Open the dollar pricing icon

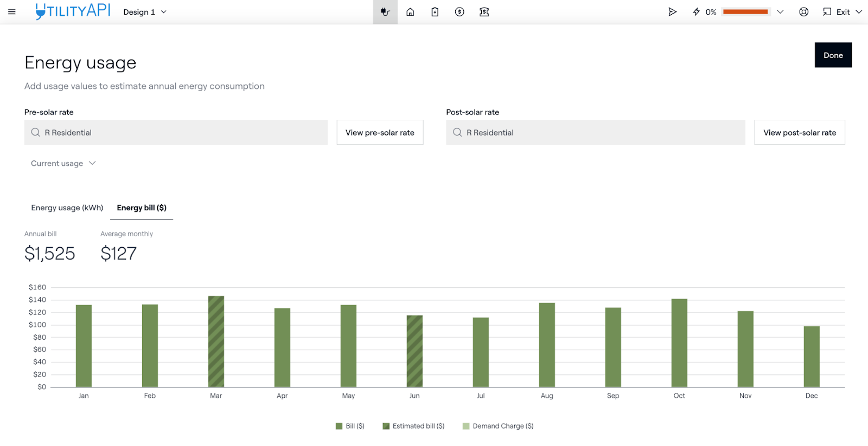pyautogui.click(x=459, y=12)
